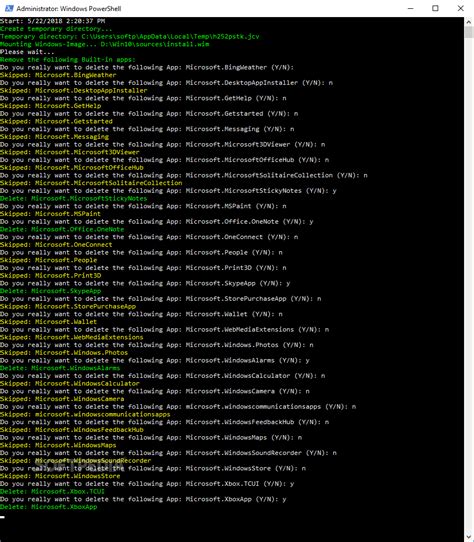This screenshot has height=542, width=474.
Task: Click 'Skipped: Microsoft.Windows.Photos' line
Action: click(64, 353)
